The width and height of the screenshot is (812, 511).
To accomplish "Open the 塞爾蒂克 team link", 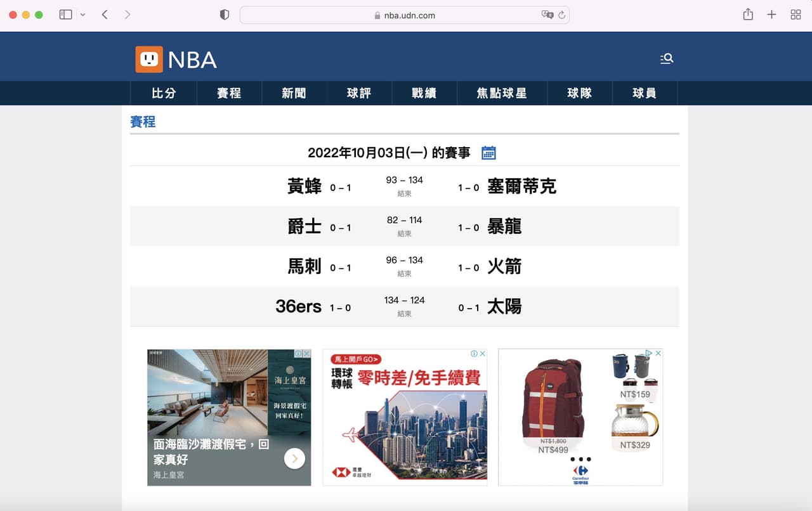I will 522,186.
